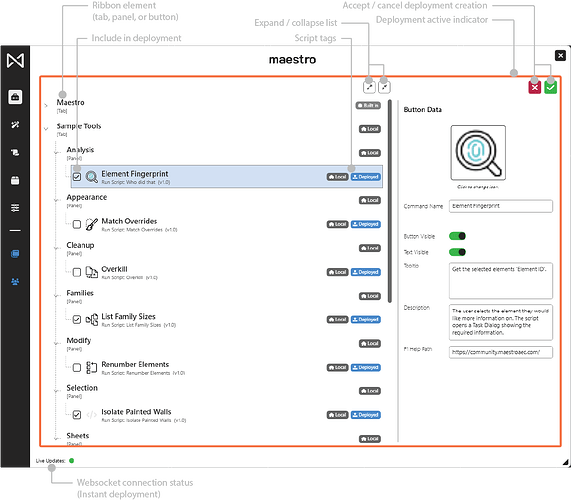Click the Deployed tag on Overkill row
The width and height of the screenshot is (571, 500).
tap(366, 272)
